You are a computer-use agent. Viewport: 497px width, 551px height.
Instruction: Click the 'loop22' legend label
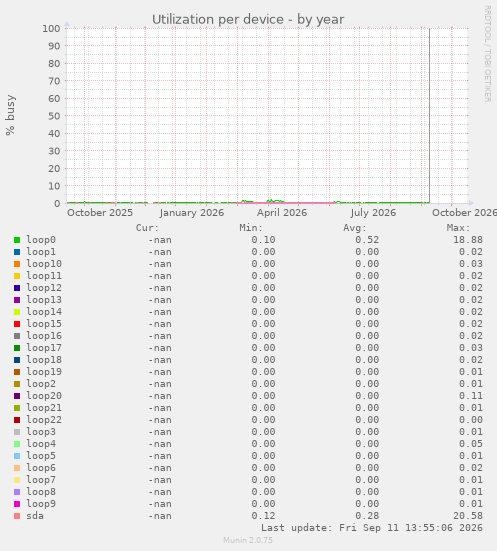click(x=44, y=420)
